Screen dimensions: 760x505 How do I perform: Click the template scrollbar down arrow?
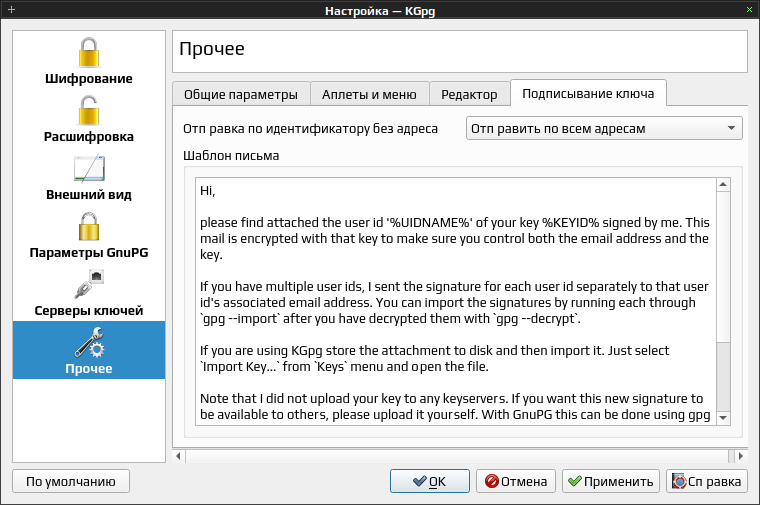point(723,418)
